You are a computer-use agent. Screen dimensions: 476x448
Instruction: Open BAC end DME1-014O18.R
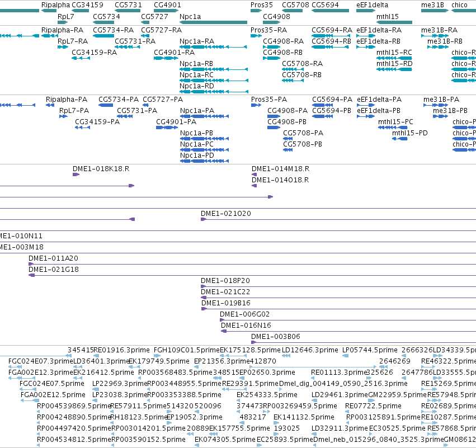pos(280,180)
